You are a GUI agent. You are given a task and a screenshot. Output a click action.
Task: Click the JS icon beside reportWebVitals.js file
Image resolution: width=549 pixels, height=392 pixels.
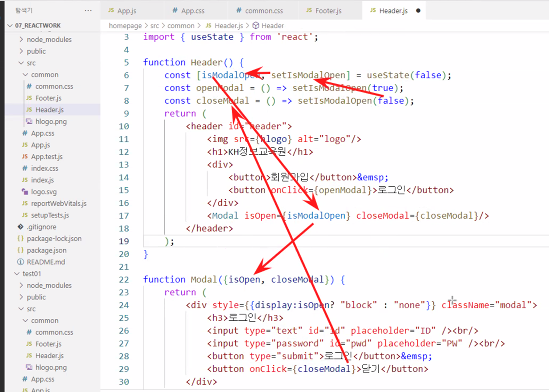25,203
